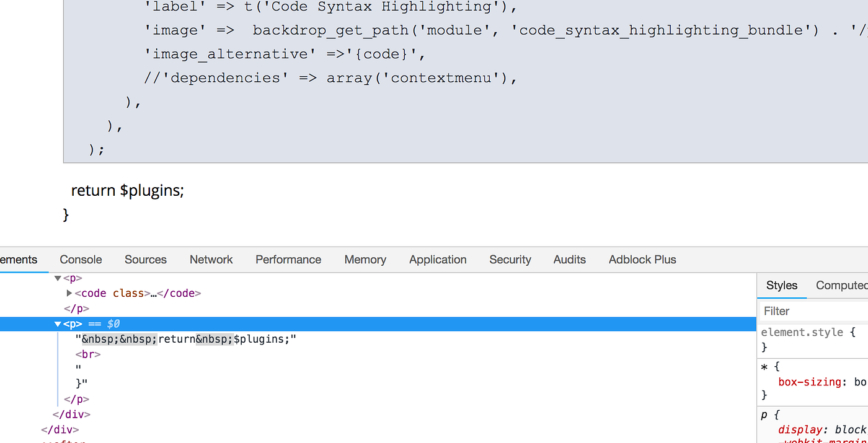This screenshot has width=868, height=443.
Task: Switch to the Memory panel
Action: (x=365, y=260)
